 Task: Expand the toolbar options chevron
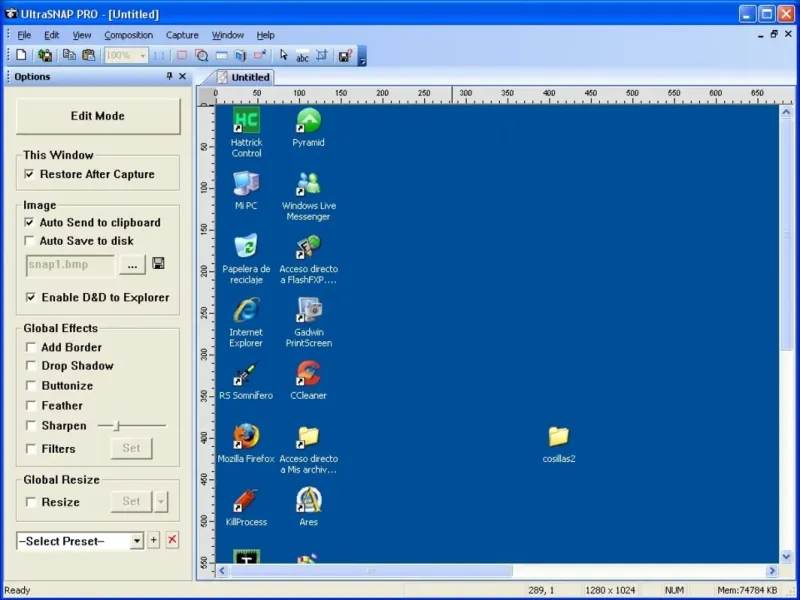tap(362, 56)
